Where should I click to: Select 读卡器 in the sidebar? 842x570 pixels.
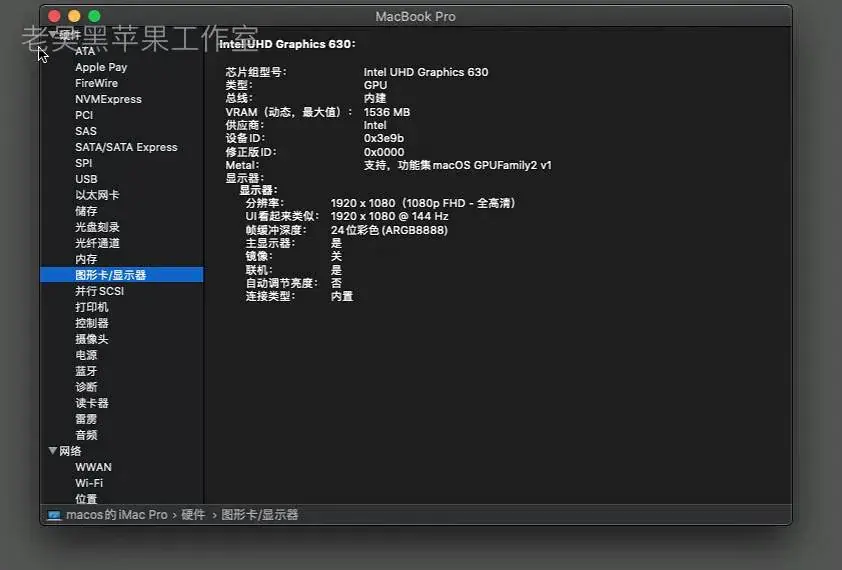(92, 403)
